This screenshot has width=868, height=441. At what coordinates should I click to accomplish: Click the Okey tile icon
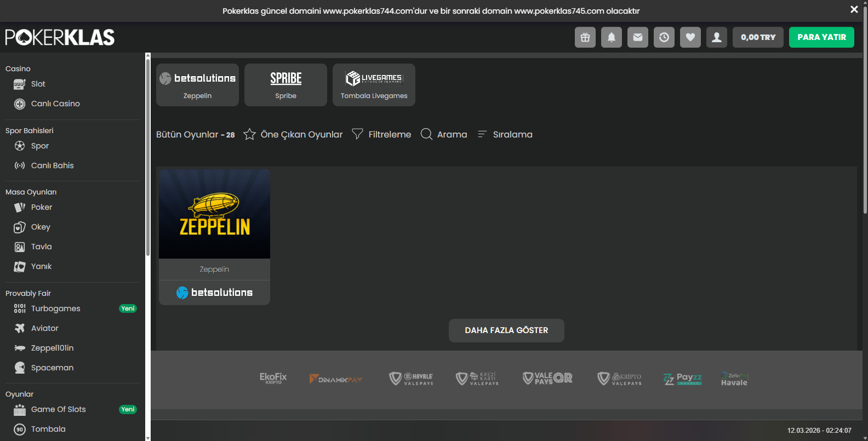(x=20, y=227)
